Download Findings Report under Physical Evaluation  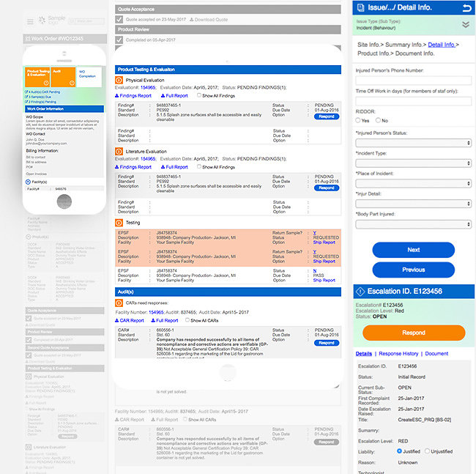pyautogui.click(x=133, y=96)
